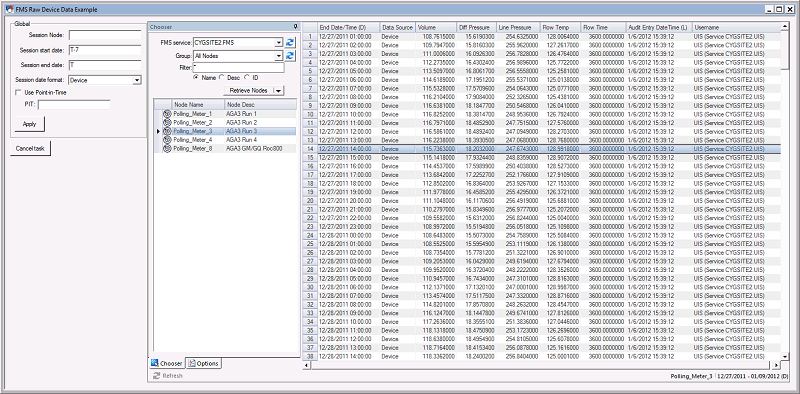800x394 pixels.
Task: Click the Retrieve Nodes button
Action: [248, 90]
